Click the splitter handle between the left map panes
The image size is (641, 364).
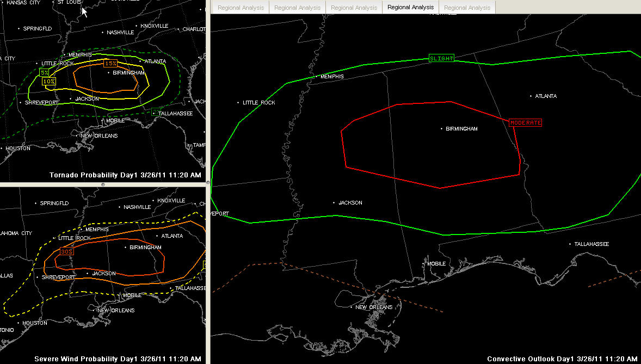(103, 185)
